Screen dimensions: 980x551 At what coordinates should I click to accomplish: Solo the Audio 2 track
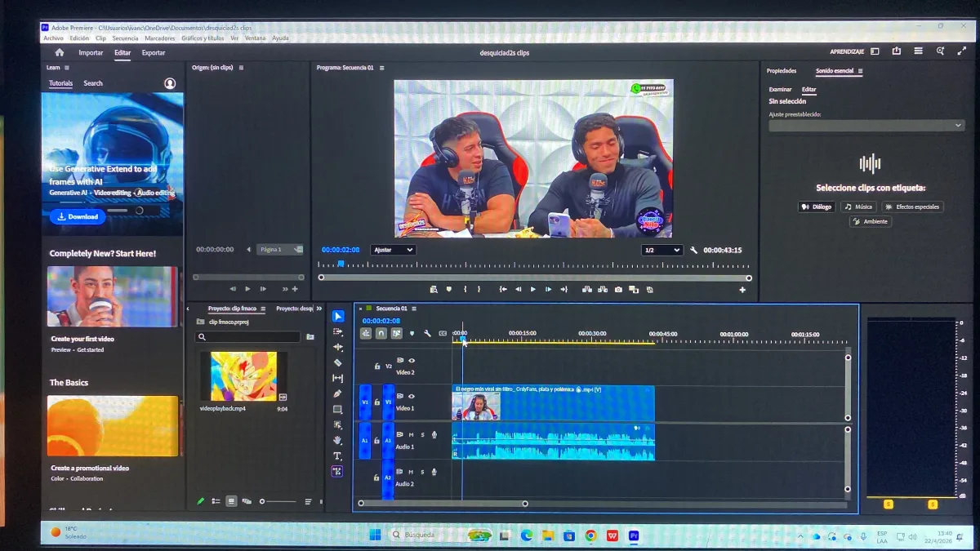(422, 472)
